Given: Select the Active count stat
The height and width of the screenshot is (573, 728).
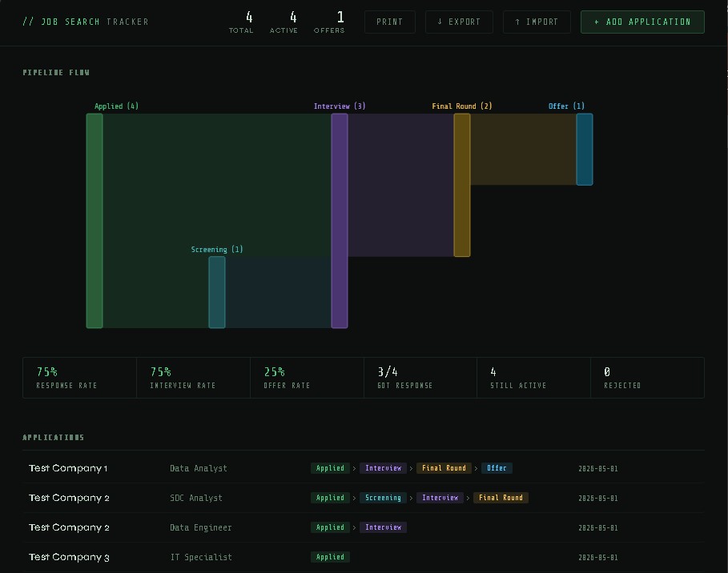Looking at the screenshot, I should pyautogui.click(x=284, y=22).
